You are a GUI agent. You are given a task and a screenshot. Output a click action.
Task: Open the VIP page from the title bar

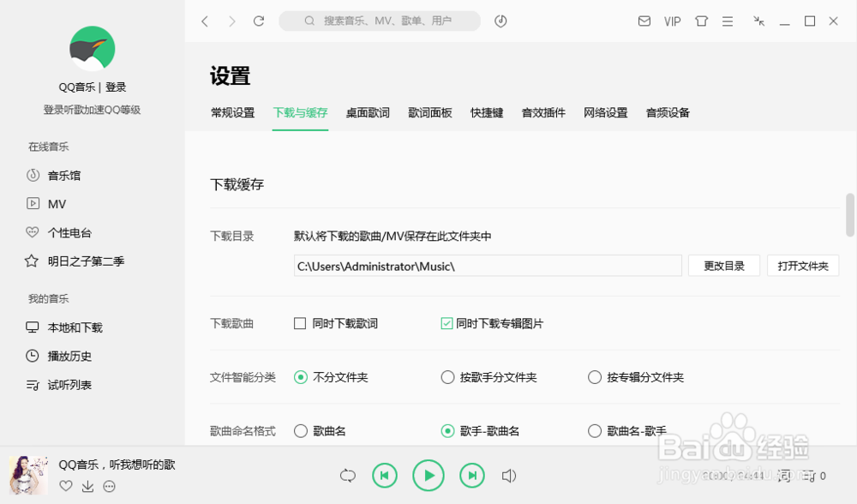[x=672, y=21]
